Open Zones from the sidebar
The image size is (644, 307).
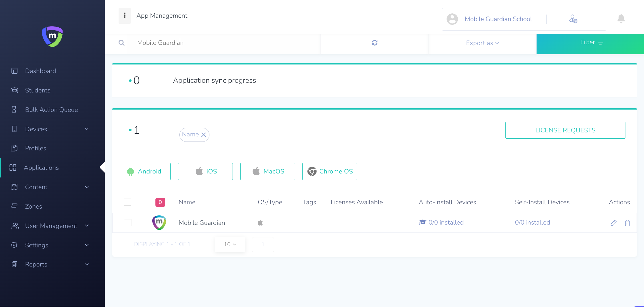34,206
